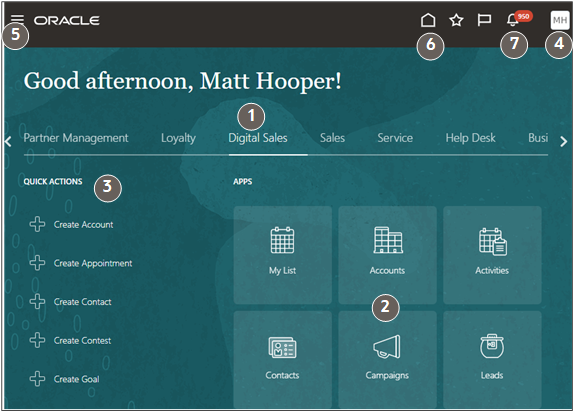Go to Home via house icon

[428, 20]
